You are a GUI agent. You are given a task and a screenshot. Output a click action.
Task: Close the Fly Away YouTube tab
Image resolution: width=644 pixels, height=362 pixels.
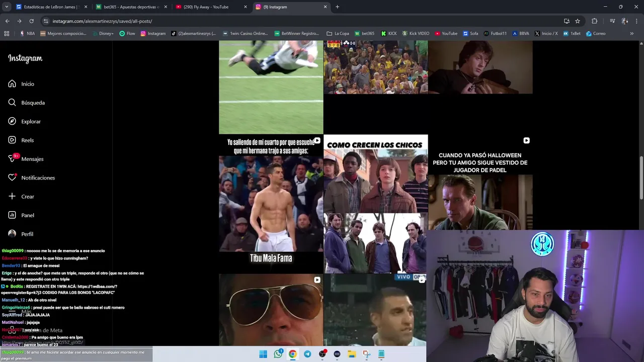pyautogui.click(x=246, y=7)
